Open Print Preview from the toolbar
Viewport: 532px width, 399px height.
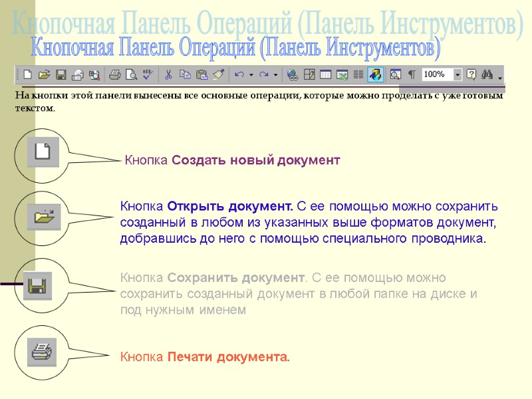coord(131,74)
